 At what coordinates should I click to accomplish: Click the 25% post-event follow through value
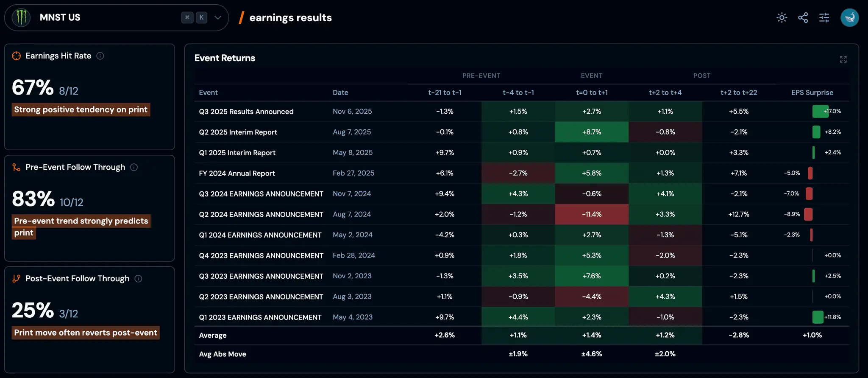click(x=33, y=310)
